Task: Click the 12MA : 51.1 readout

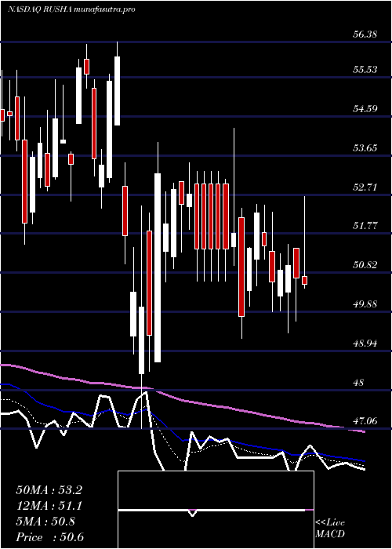Action: [49, 506]
